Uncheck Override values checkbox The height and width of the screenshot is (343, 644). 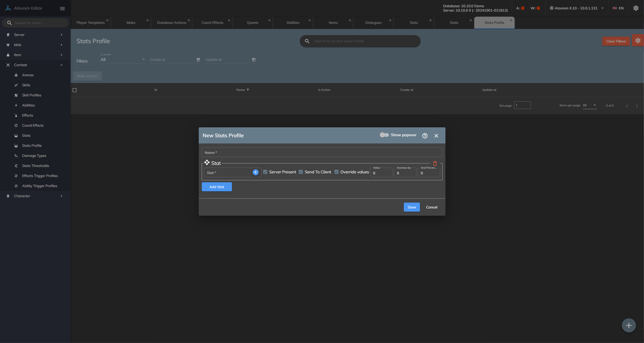point(337,172)
